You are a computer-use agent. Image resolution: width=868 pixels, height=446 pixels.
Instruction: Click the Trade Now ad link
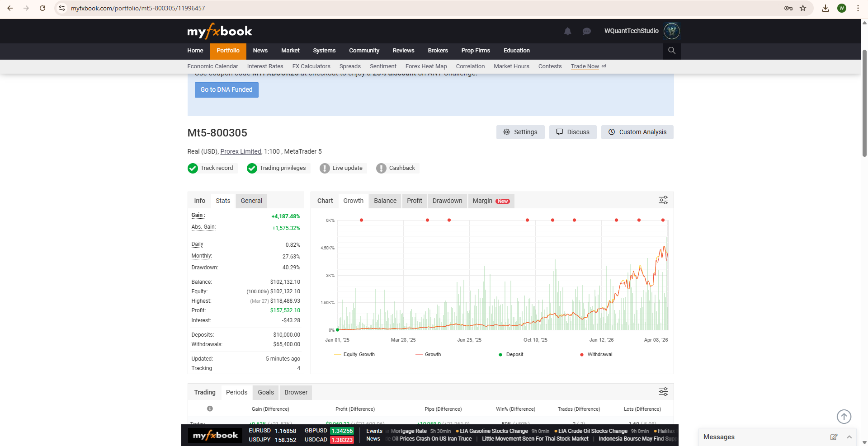tap(585, 66)
